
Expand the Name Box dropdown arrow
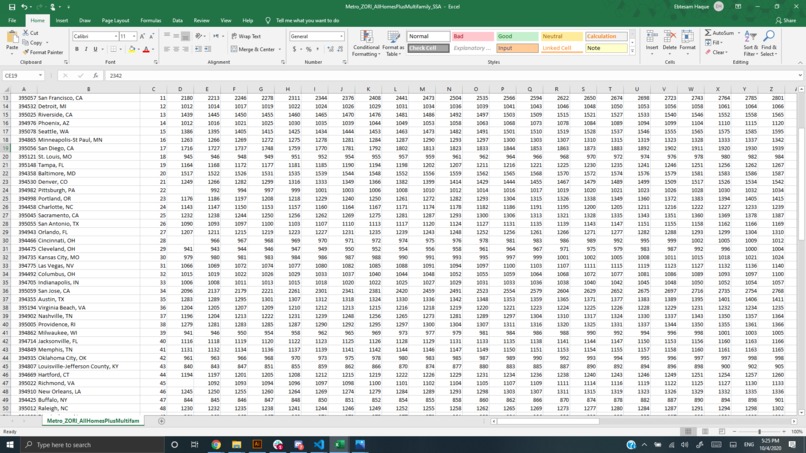(x=40, y=76)
